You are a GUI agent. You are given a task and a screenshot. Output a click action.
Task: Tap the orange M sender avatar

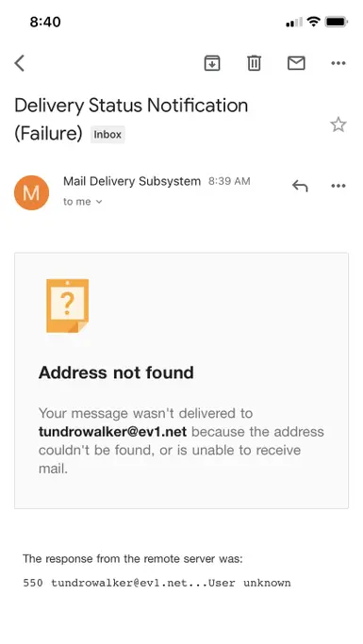click(x=32, y=192)
